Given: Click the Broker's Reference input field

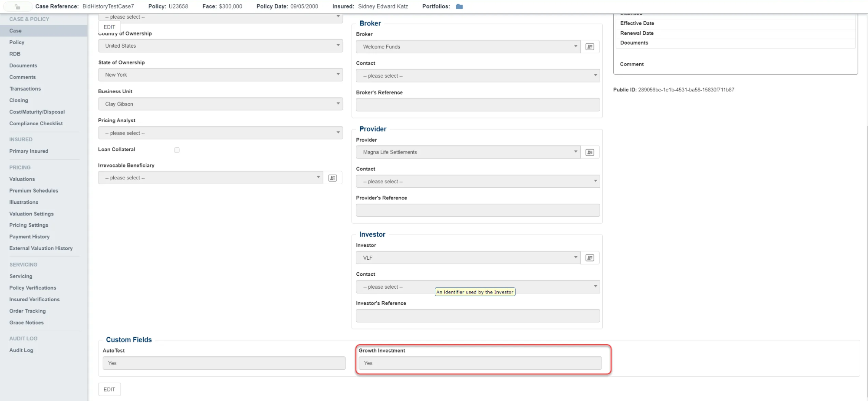Looking at the screenshot, I should (x=477, y=104).
